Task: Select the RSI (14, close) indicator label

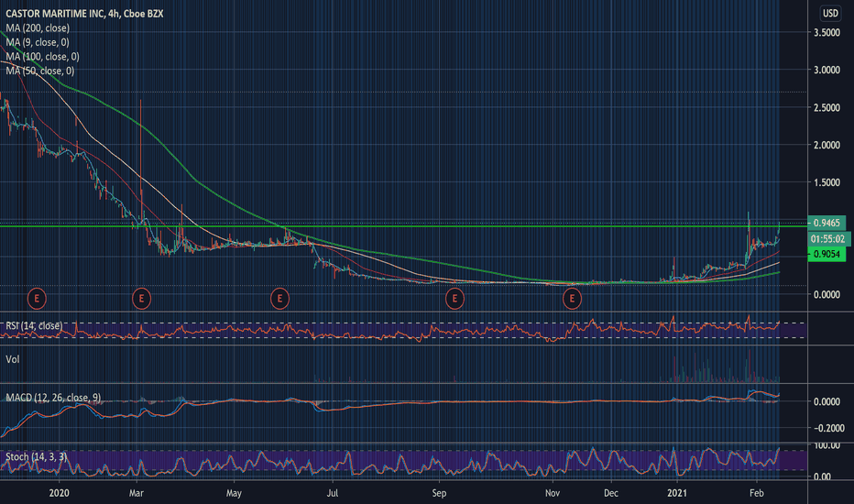Action: click(34, 326)
